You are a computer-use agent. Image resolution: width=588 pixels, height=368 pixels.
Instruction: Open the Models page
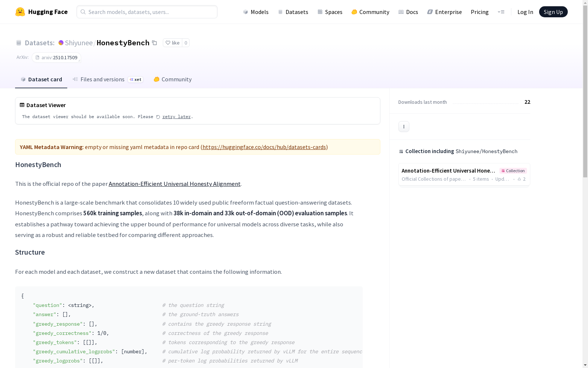point(256,12)
